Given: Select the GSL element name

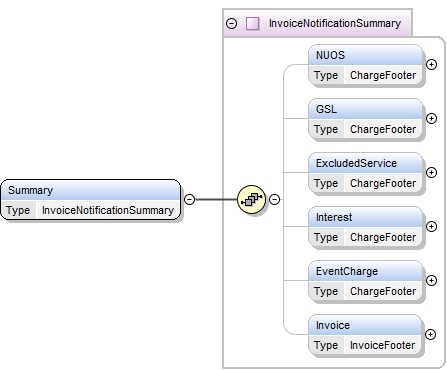Looking at the screenshot, I should [326, 109].
